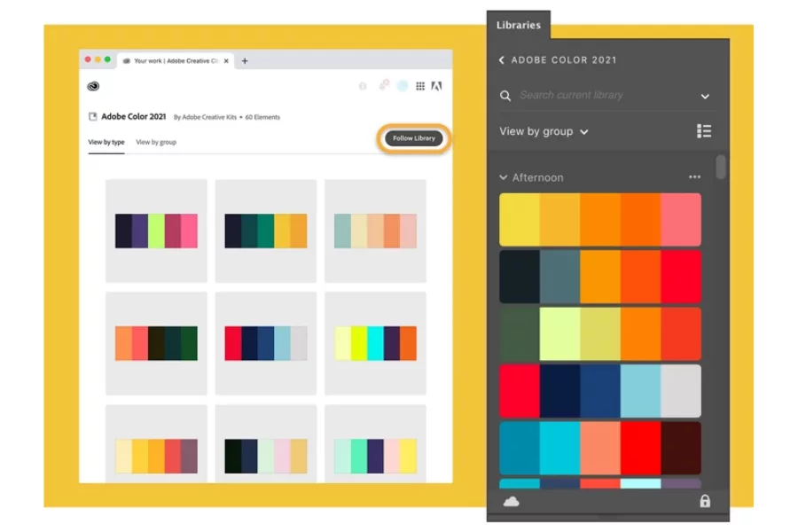Click the Follow Library button

click(x=413, y=138)
